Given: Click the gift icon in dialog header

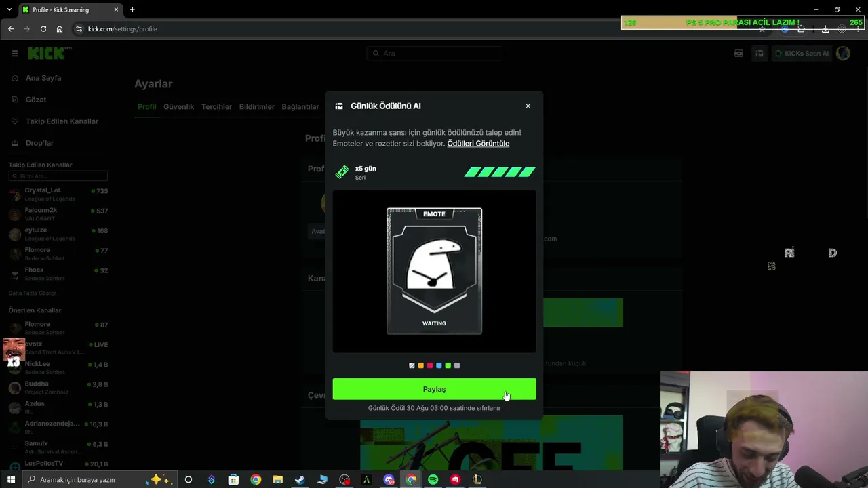Looking at the screenshot, I should pos(339,106).
